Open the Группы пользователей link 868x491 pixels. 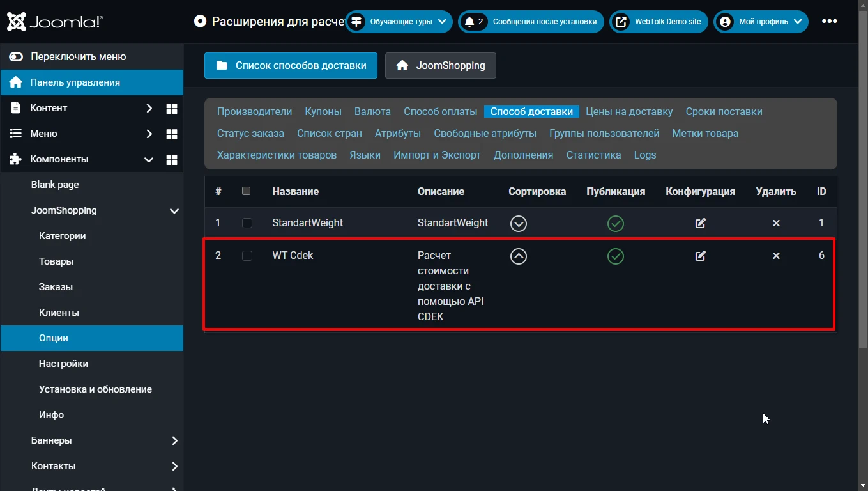(x=604, y=133)
